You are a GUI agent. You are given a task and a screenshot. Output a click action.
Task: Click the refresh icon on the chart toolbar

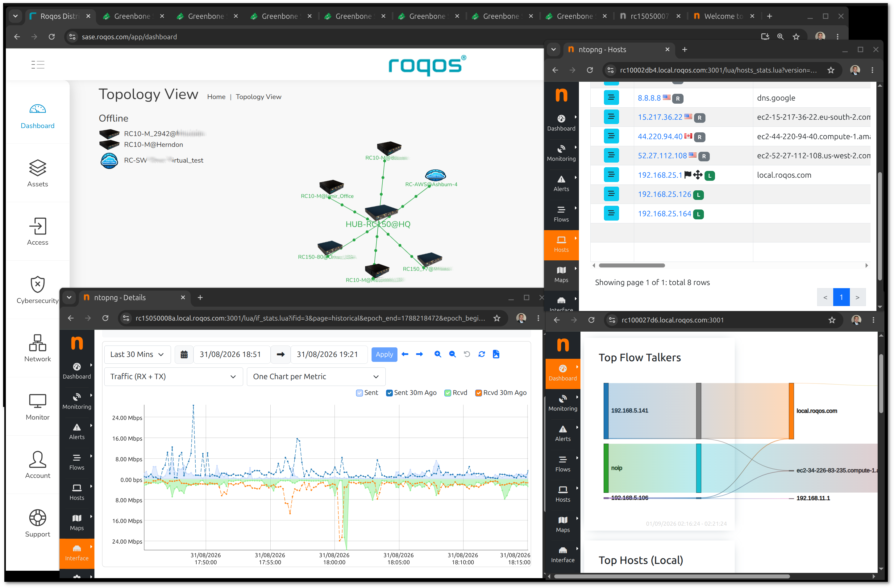(481, 354)
